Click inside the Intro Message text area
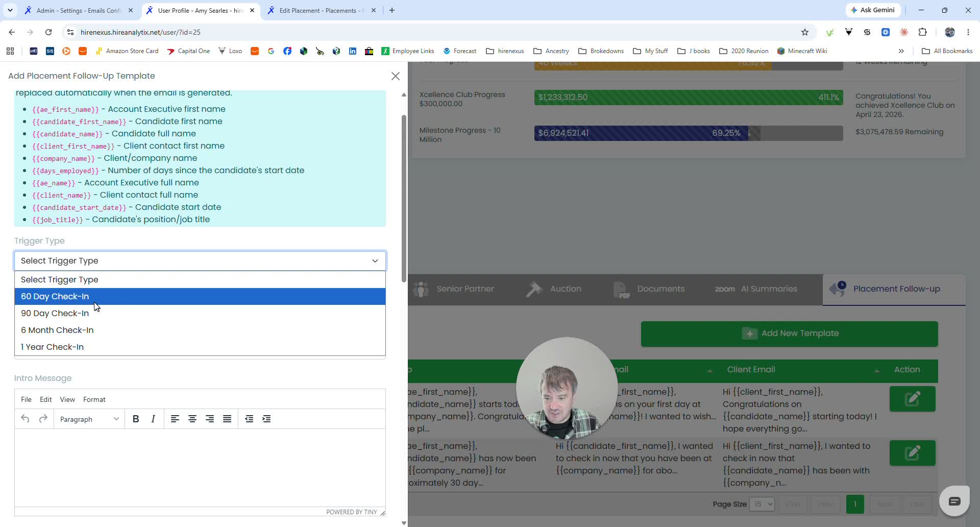Screen dimensions: 980x527 click(x=200, y=467)
